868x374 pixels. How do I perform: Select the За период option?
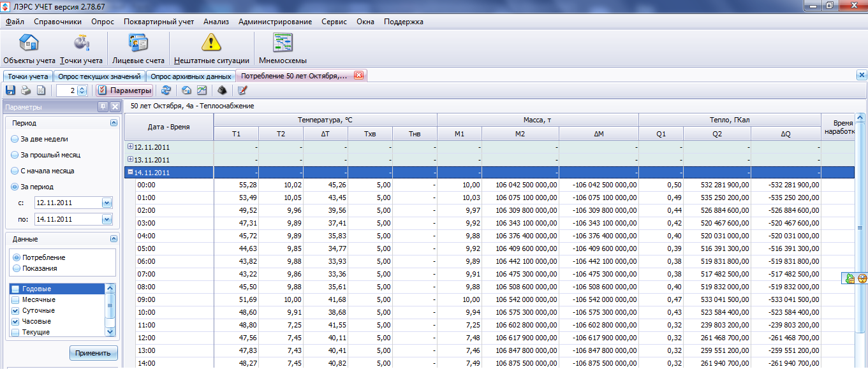click(32, 187)
